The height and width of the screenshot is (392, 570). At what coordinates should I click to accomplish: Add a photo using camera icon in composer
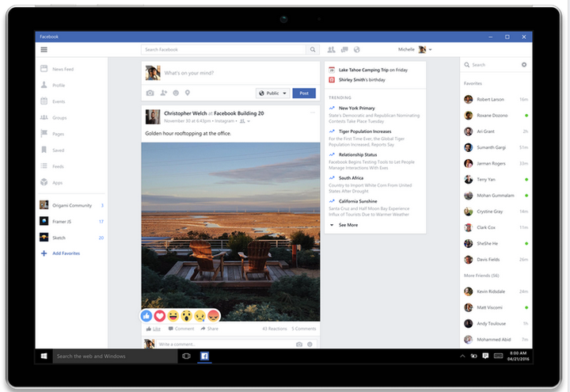(x=150, y=93)
